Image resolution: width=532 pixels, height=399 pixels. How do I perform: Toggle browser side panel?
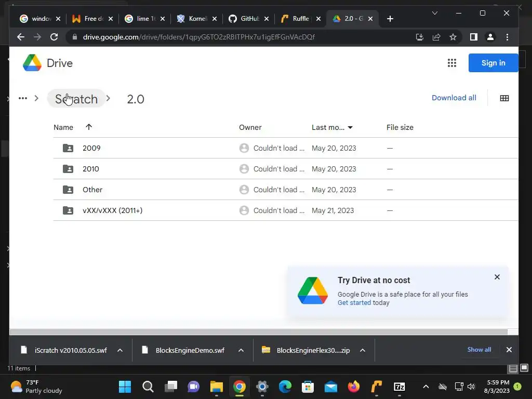474,37
